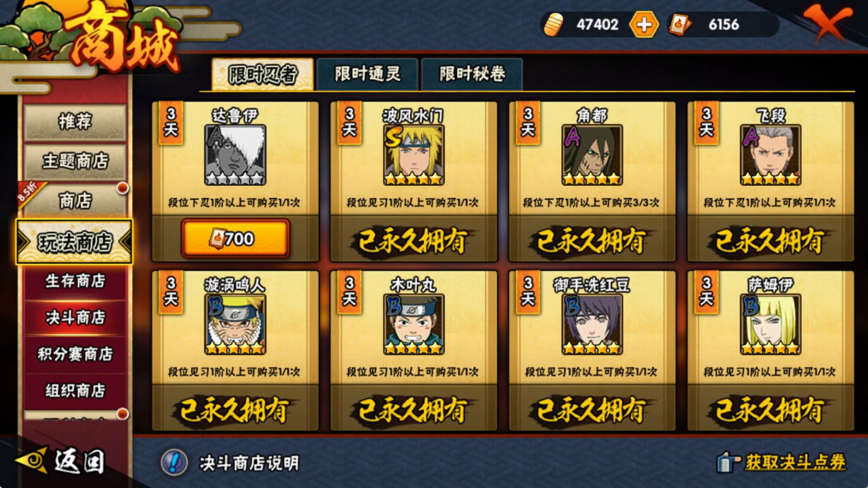
Task: Open the 推荐 sidebar menu
Action: tap(75, 122)
